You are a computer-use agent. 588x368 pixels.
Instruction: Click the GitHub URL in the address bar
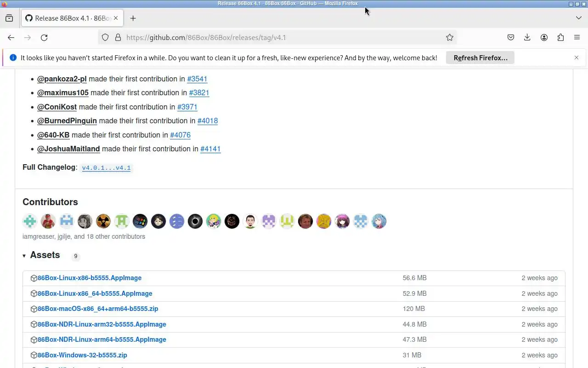pos(206,38)
